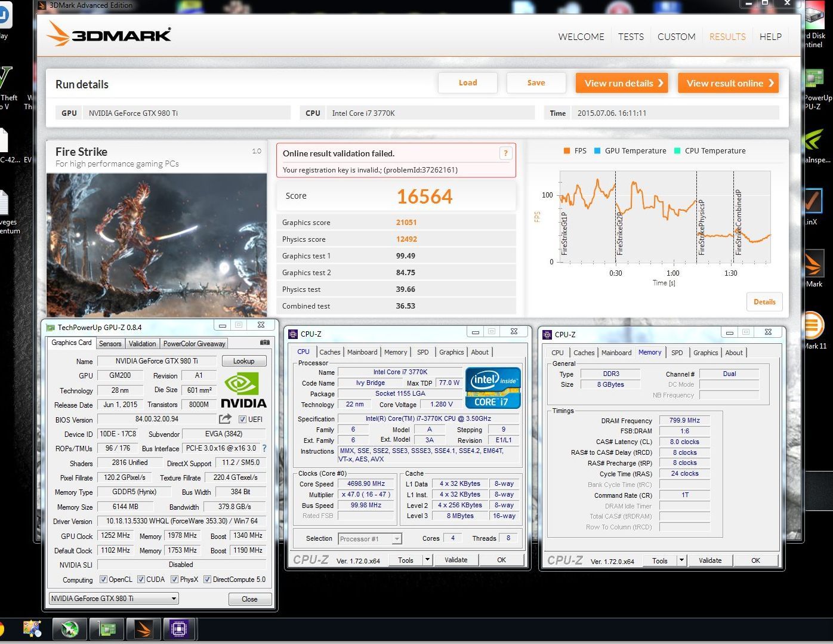Click the GPU-Z screenshot camera icon
The width and height of the screenshot is (833, 644).
click(x=265, y=343)
